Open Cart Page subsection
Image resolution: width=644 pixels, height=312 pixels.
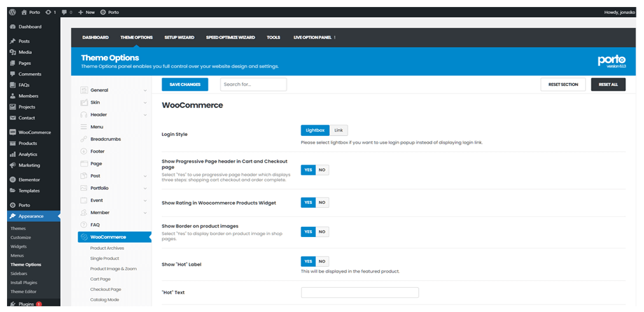(100, 279)
